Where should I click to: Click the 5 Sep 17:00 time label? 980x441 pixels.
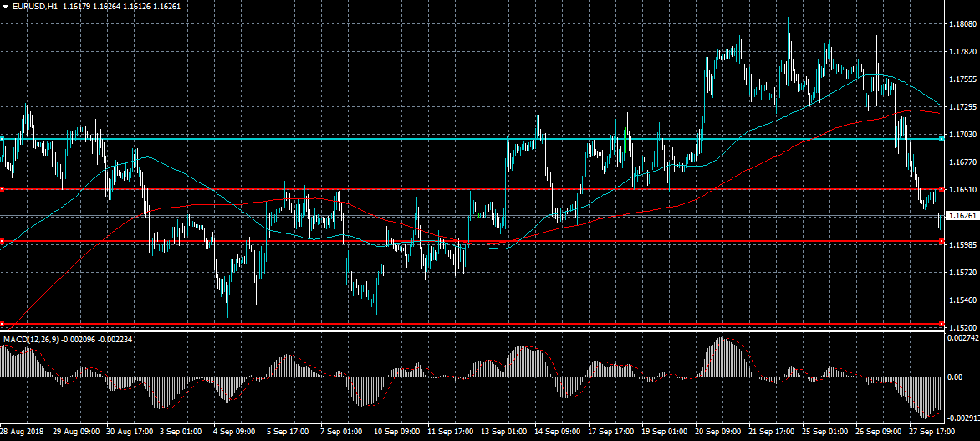point(288,432)
